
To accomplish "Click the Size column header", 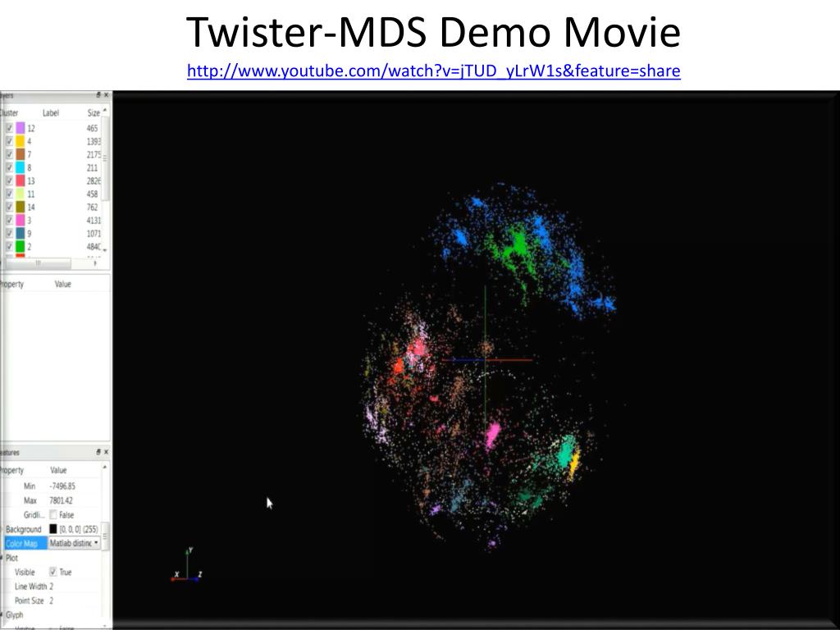I will click(x=94, y=112).
